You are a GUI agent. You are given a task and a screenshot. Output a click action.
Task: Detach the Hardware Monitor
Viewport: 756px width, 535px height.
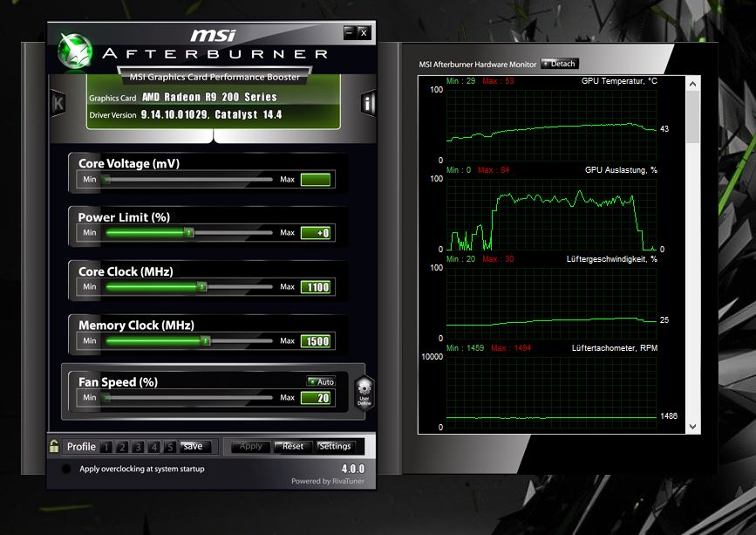[559, 64]
